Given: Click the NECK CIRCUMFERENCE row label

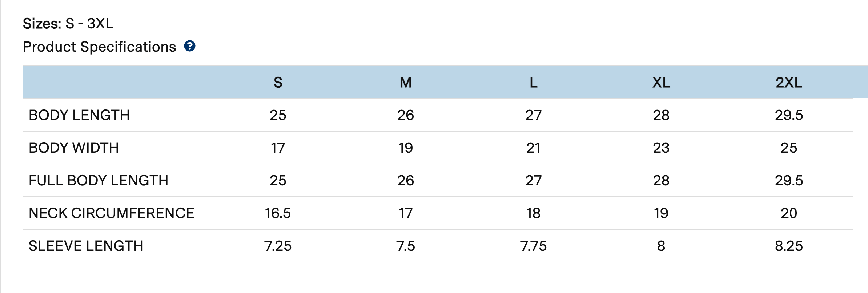Looking at the screenshot, I should 112,213.
